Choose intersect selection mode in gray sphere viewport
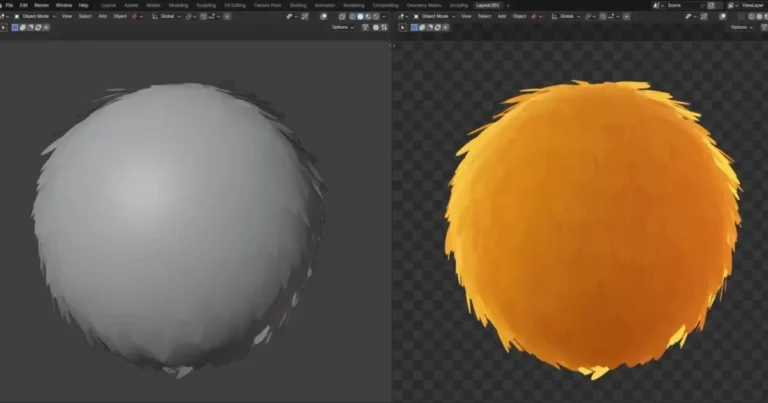 [x=46, y=27]
